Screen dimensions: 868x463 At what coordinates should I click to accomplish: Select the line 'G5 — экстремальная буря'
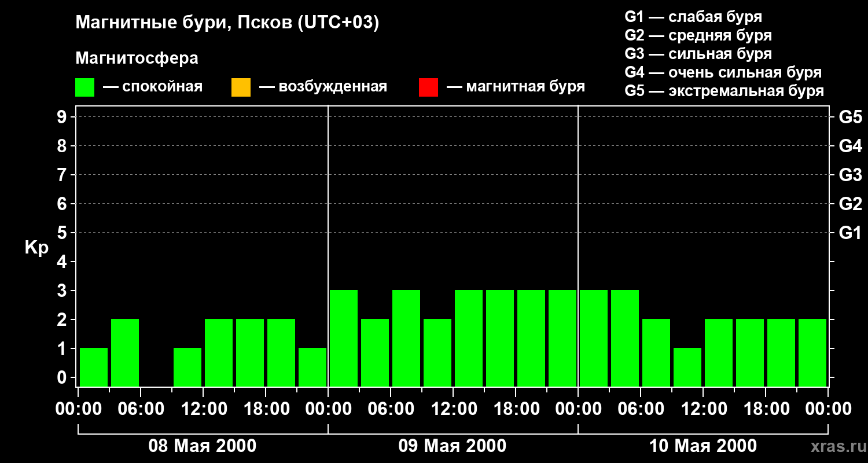[x=724, y=91]
